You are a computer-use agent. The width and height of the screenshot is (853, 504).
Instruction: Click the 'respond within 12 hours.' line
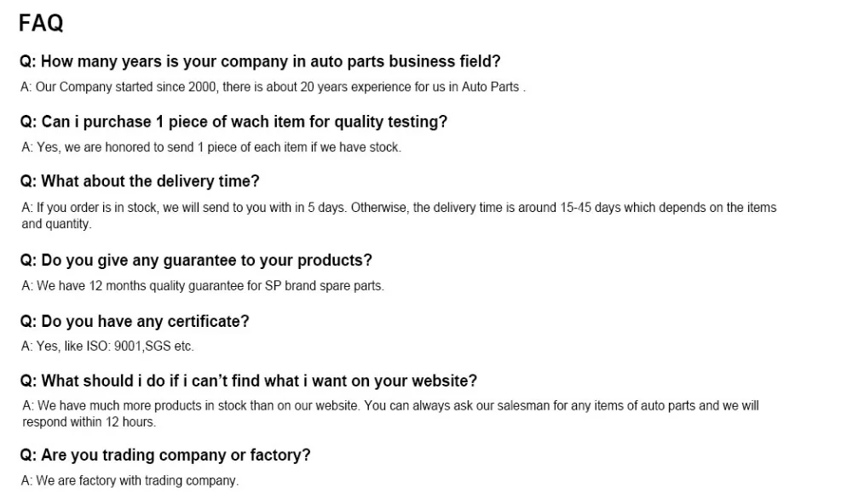pyautogui.click(x=89, y=421)
